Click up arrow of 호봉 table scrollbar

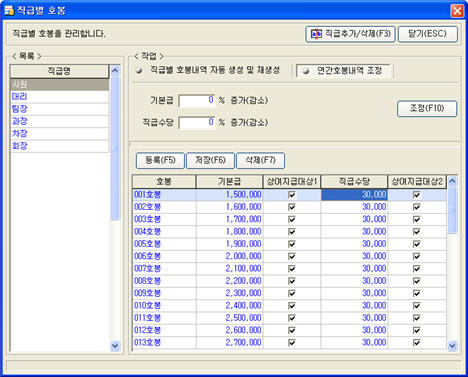point(452,181)
